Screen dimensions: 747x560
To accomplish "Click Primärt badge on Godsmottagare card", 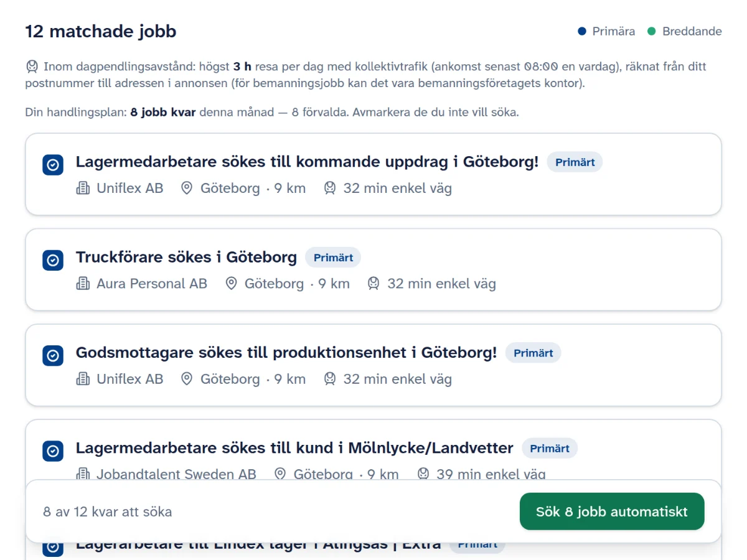I will click(533, 353).
